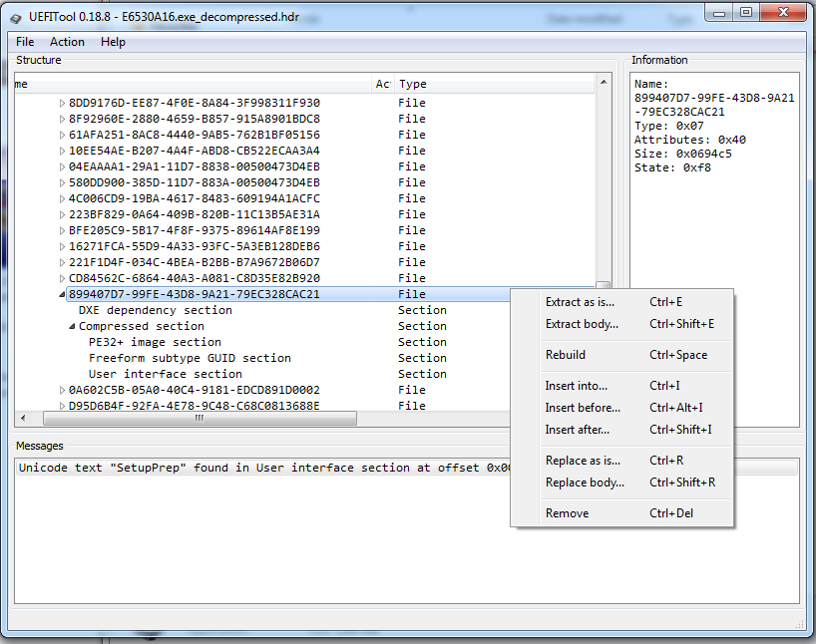Screen dimensions: 816x644
Task: Collapse file 899407D7-99FE-43D8-9A21-79EC328CAC21
Action: coord(62,294)
